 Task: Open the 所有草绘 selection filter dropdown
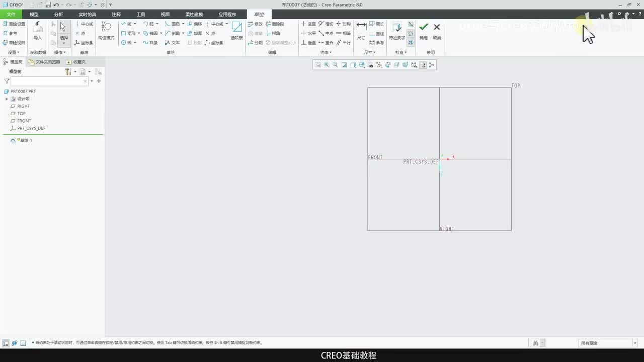click(x=635, y=343)
